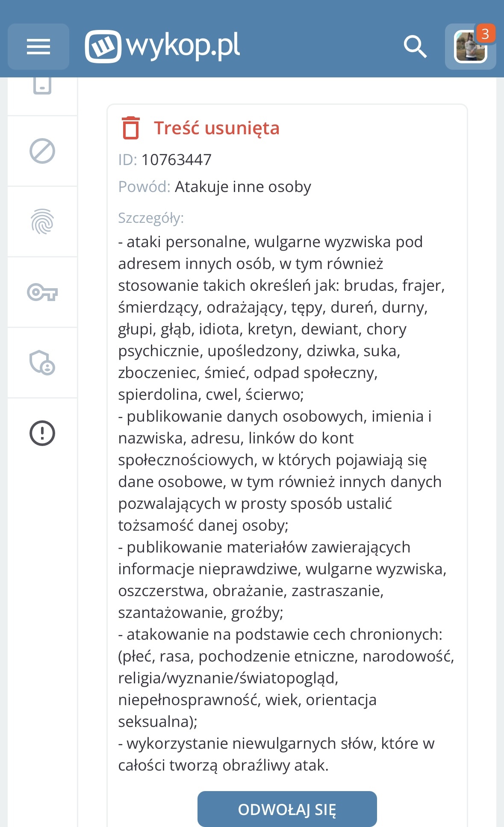504x827 pixels.
Task: Open the phone icon sidebar section
Action: tap(42, 86)
